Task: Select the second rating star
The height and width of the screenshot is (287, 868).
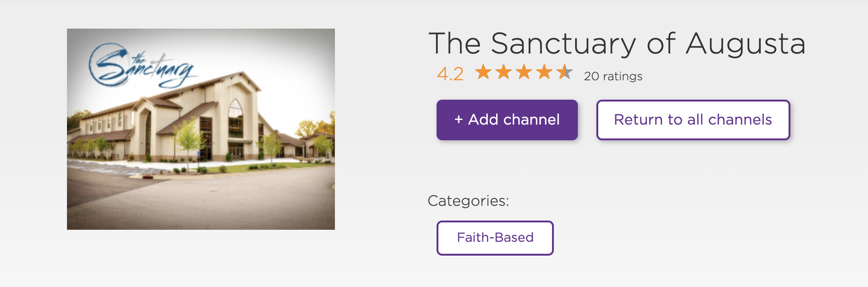Action: pos(504,72)
